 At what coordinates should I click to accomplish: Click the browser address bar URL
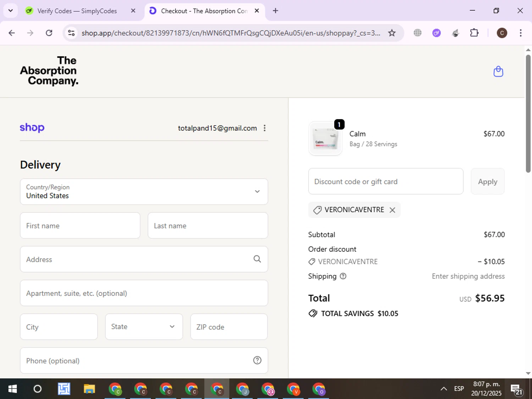pyautogui.click(x=231, y=33)
